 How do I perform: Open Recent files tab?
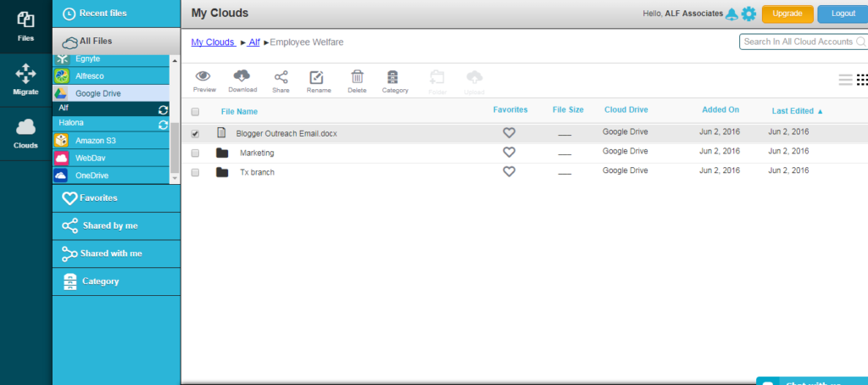click(x=116, y=14)
